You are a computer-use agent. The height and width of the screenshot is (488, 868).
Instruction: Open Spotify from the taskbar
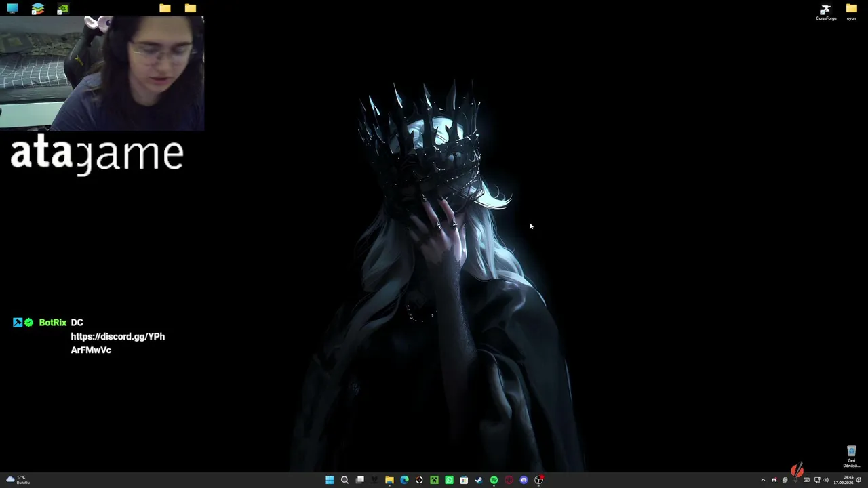point(494,480)
